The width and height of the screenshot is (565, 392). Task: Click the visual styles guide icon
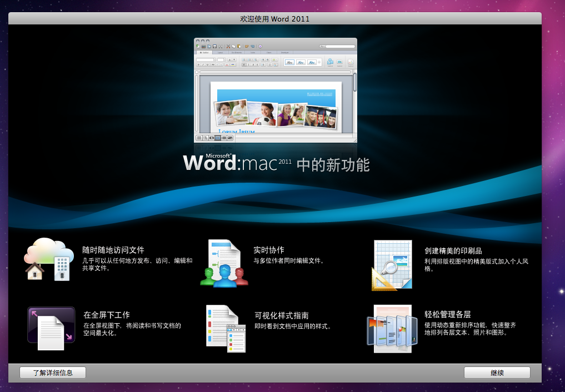(x=226, y=329)
